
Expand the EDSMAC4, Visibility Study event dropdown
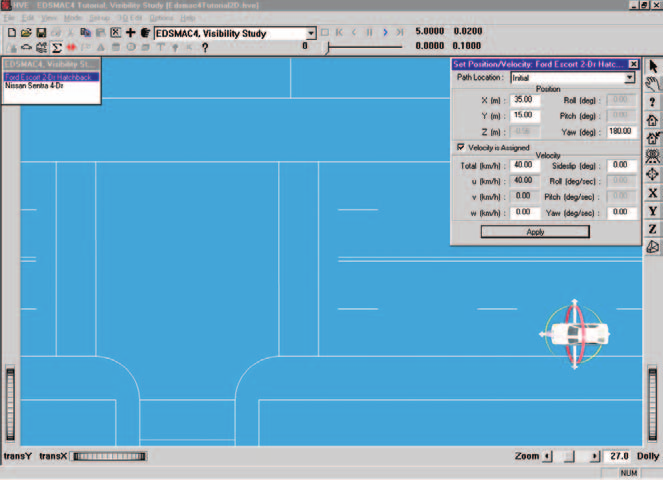pos(311,33)
